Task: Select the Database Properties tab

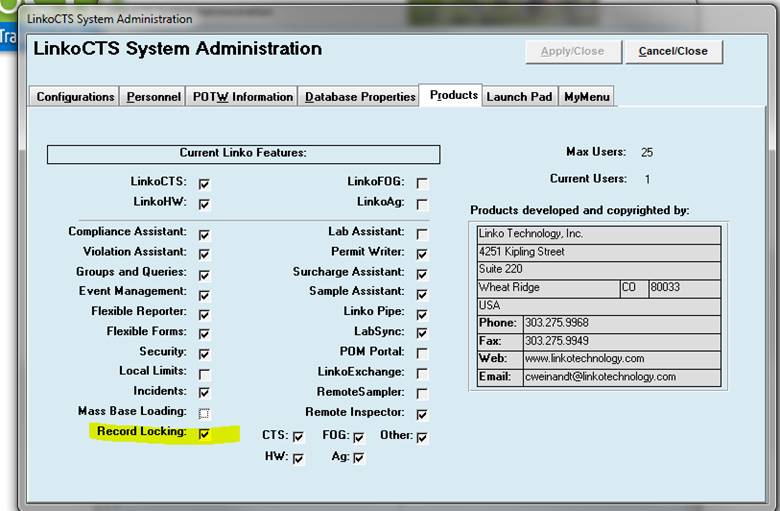Action: [x=360, y=97]
